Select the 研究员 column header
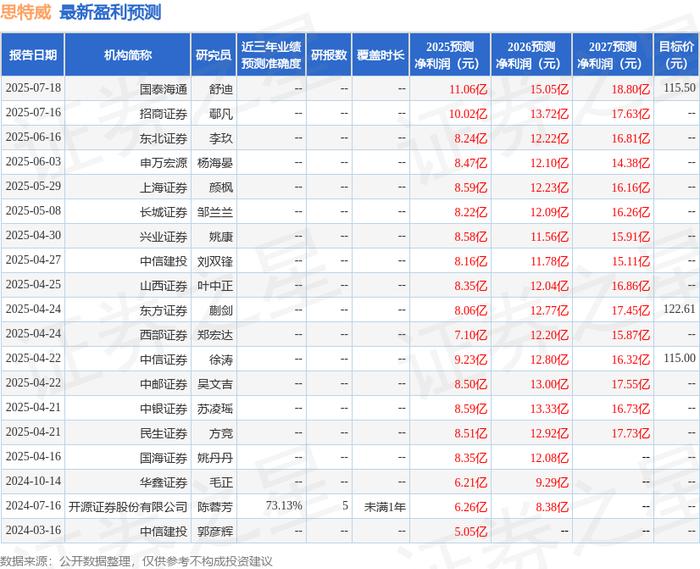Screen dimensions: 700x569 coord(214,55)
